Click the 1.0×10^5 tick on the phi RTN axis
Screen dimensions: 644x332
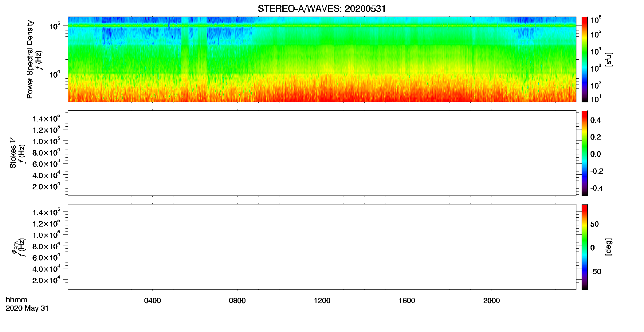(x=46, y=234)
